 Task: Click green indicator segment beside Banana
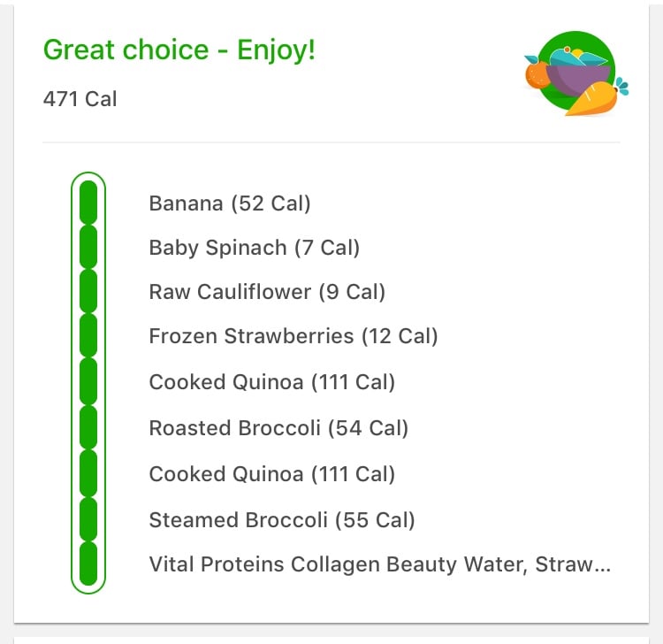[x=88, y=203]
